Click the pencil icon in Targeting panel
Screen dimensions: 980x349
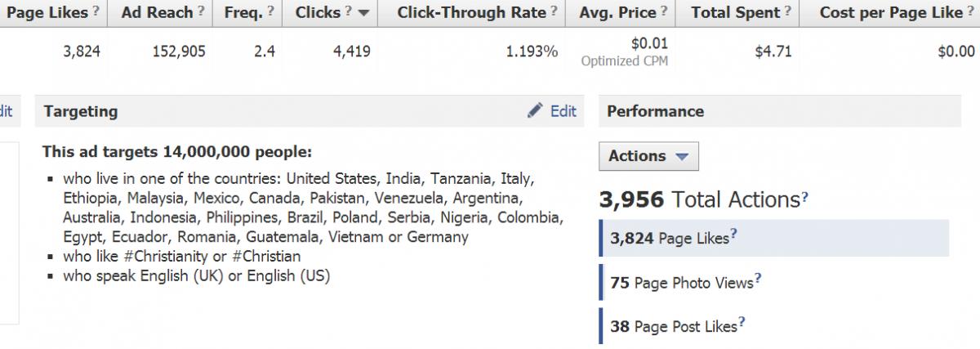pos(535,110)
